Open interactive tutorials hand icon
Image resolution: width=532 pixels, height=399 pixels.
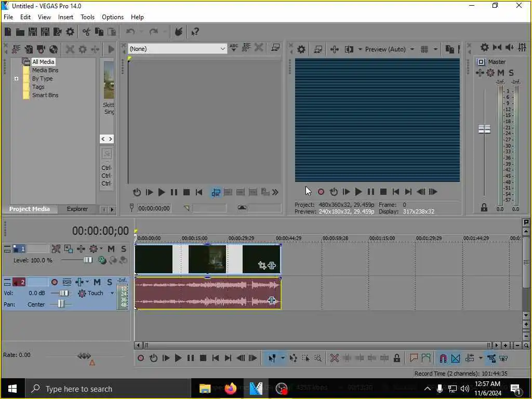(179, 32)
